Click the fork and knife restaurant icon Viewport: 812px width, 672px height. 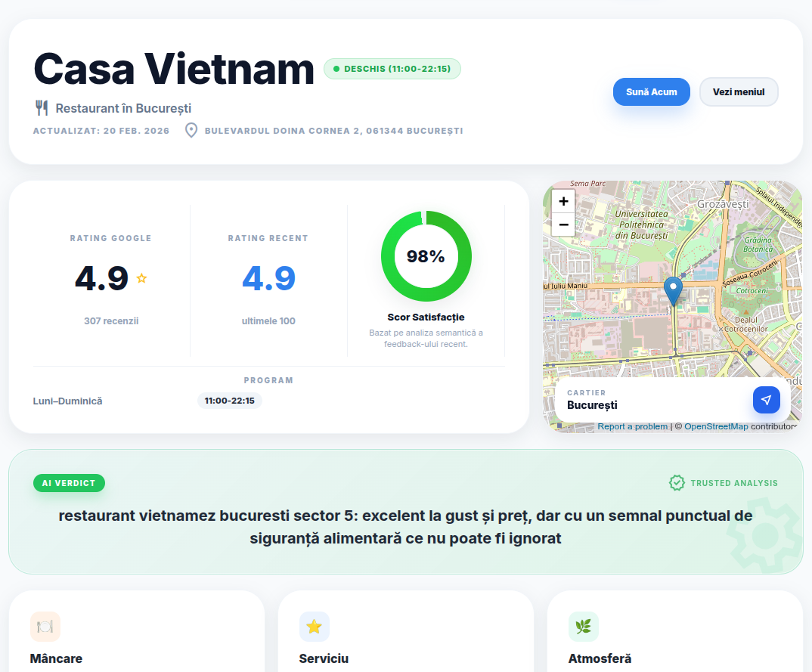tap(42, 108)
